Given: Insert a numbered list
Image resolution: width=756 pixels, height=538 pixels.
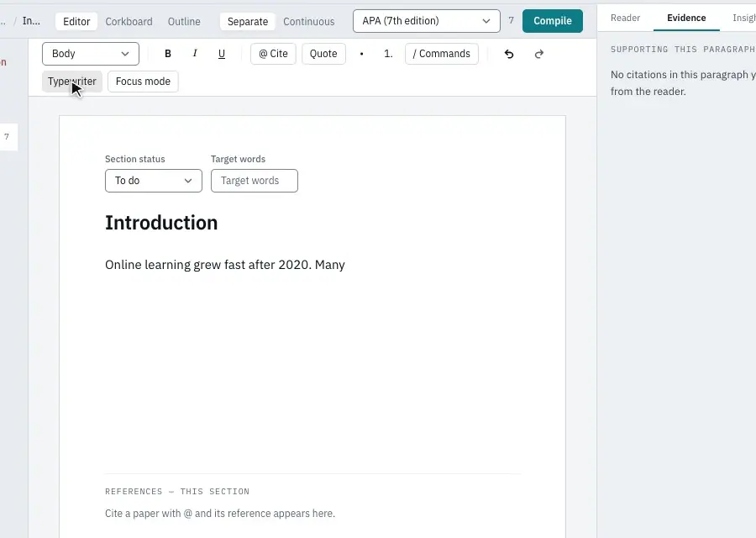Looking at the screenshot, I should point(388,54).
